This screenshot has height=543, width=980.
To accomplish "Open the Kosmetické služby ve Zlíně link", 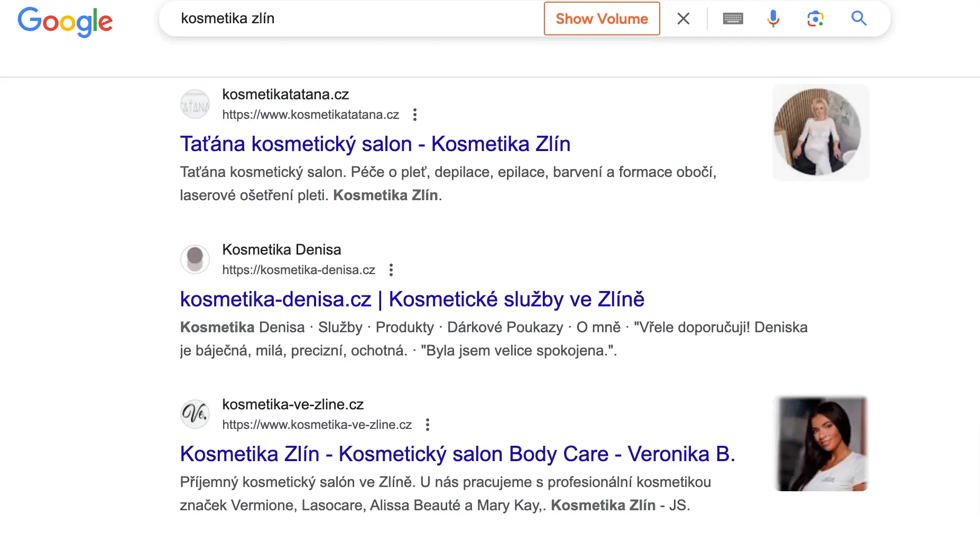I will coord(412,299).
